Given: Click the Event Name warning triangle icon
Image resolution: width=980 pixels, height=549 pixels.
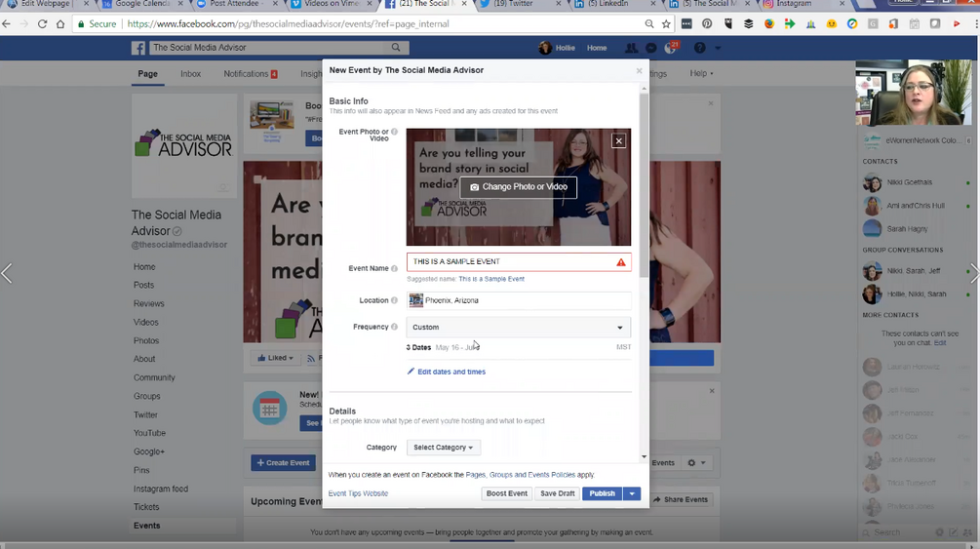Looking at the screenshot, I should 620,262.
